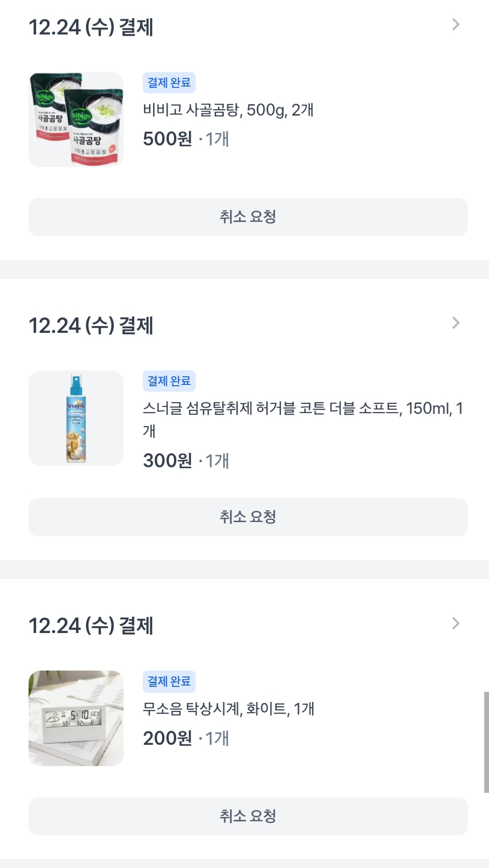
Task: Tap the 300원 price on Snuggle order
Action: pyautogui.click(x=168, y=461)
